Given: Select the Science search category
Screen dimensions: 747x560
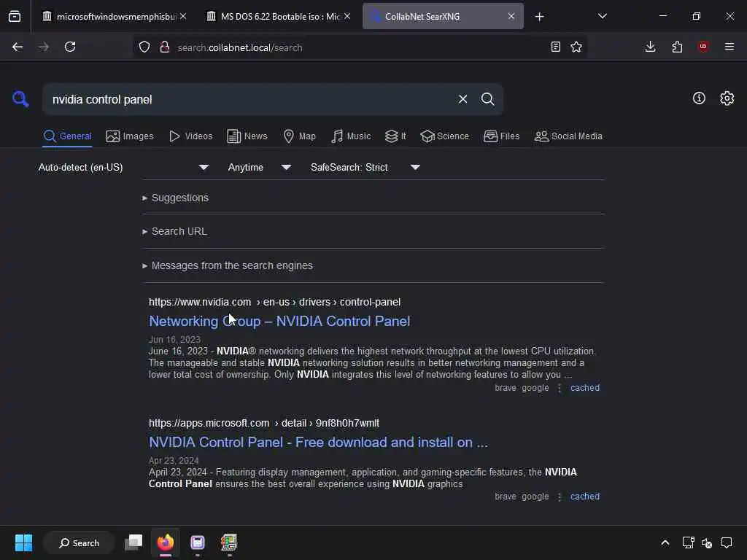Looking at the screenshot, I should click(x=444, y=136).
